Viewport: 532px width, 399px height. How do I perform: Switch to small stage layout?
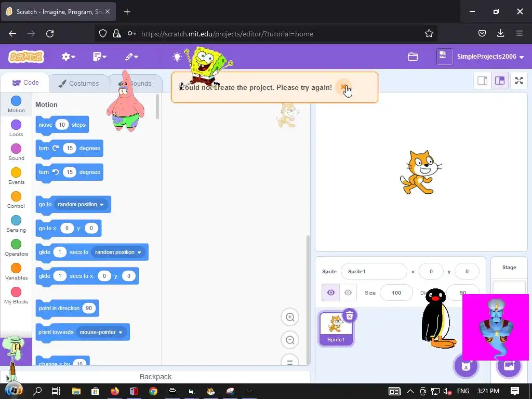point(482,81)
